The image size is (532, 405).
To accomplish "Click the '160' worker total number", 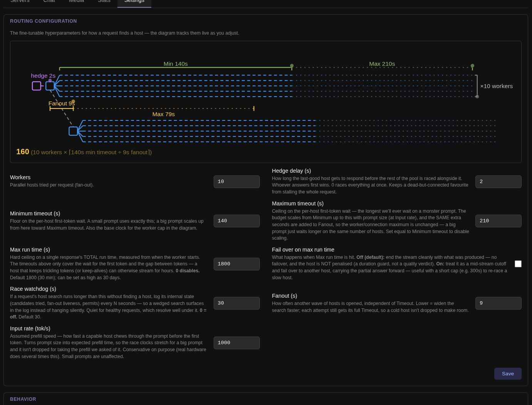I will (x=23, y=152).
